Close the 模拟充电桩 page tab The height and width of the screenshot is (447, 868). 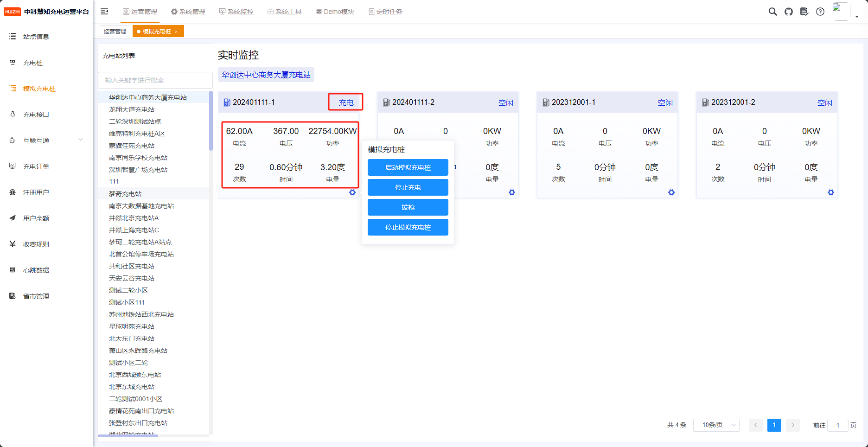click(176, 32)
